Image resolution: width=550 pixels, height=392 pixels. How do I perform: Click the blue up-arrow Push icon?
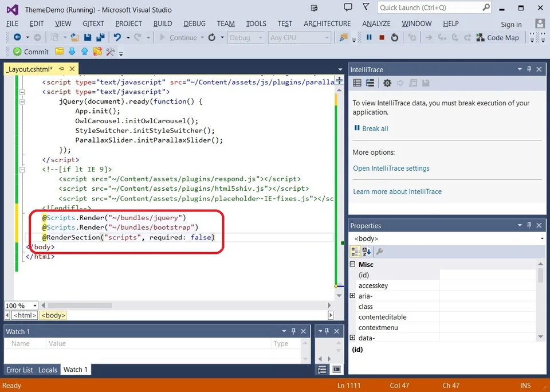pyautogui.click(x=85, y=52)
